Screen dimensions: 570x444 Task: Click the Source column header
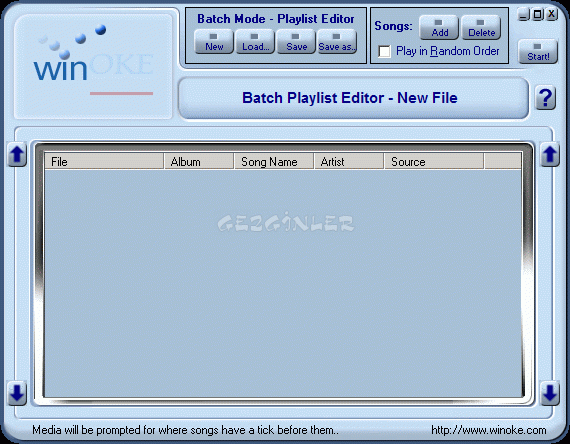coord(434,161)
